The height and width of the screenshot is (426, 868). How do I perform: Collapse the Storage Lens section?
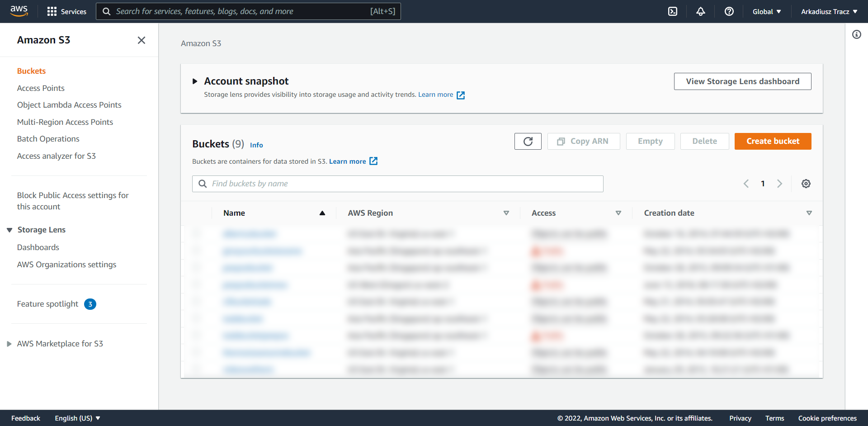(x=9, y=230)
